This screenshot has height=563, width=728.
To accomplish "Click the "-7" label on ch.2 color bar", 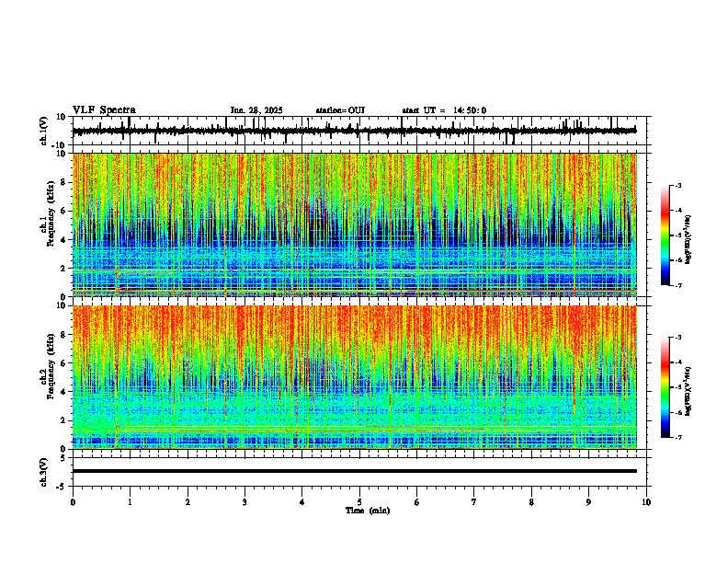I will click(x=677, y=438).
